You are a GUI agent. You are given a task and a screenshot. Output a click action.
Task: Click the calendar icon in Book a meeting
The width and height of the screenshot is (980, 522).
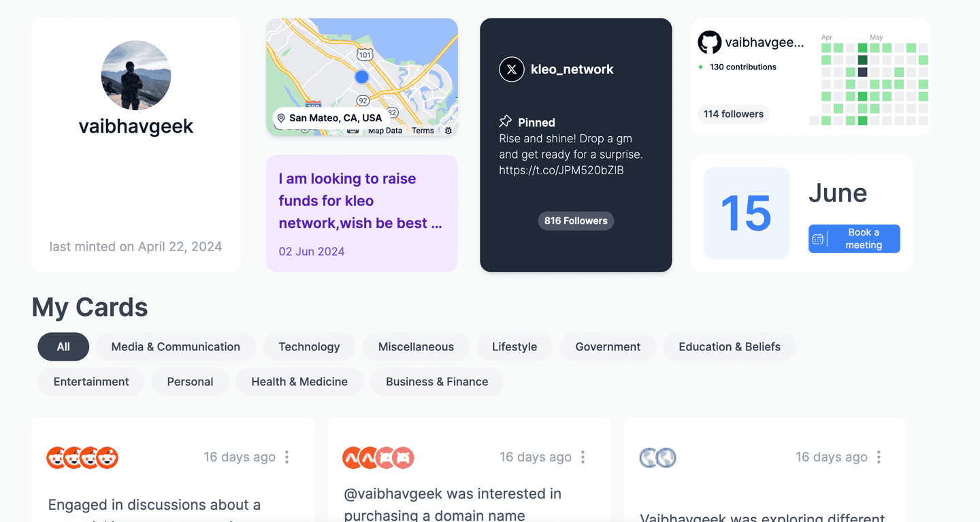(x=818, y=239)
